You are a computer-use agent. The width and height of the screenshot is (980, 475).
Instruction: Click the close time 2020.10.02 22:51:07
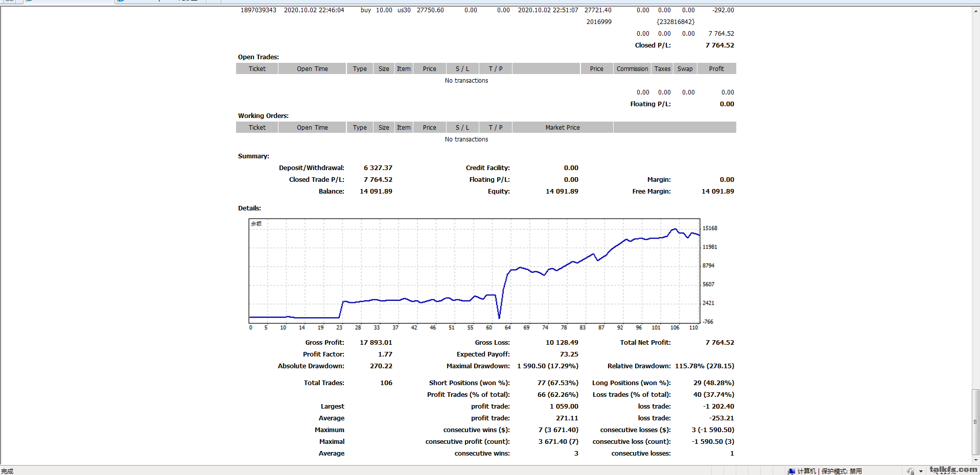(x=548, y=10)
